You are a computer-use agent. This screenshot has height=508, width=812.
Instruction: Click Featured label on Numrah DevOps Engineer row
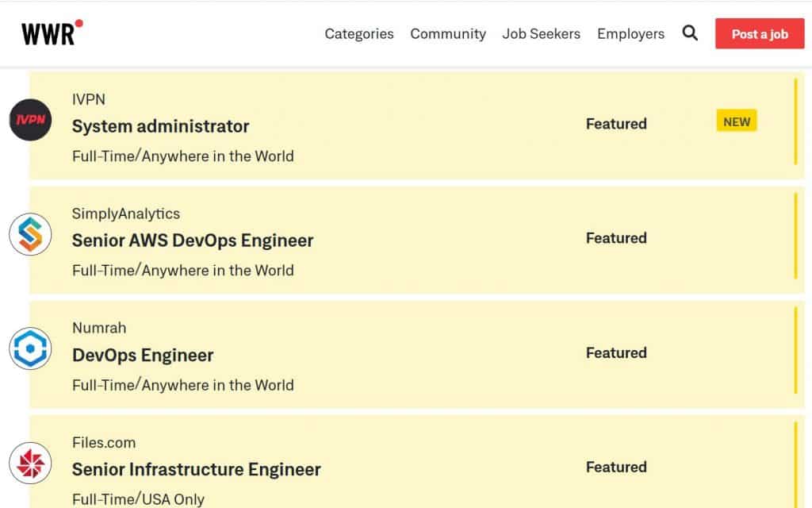coord(616,352)
